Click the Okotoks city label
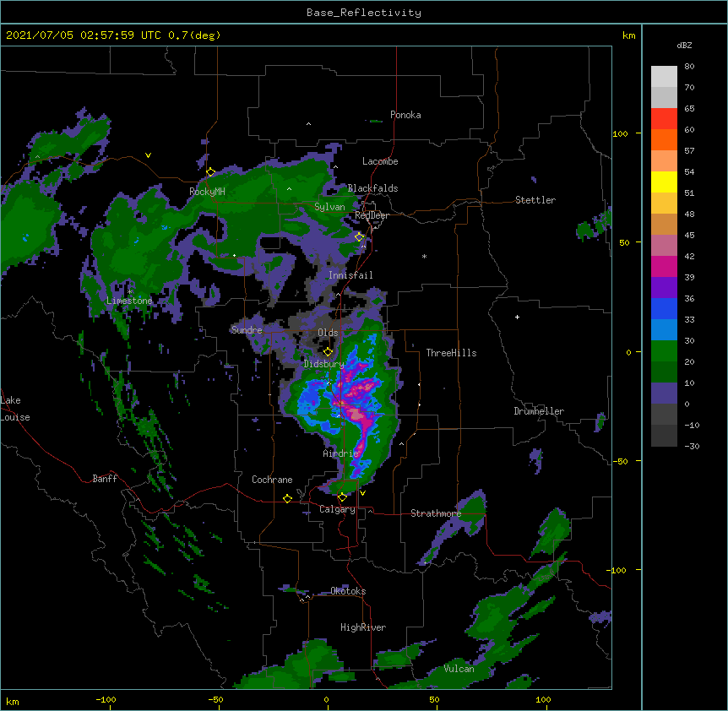728x711 pixels. pos(348,591)
